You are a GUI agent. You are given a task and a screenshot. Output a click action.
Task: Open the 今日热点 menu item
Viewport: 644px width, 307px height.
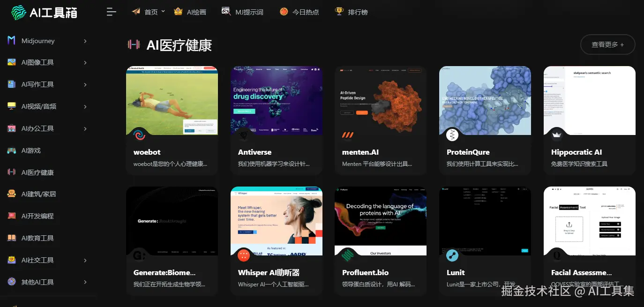(306, 12)
